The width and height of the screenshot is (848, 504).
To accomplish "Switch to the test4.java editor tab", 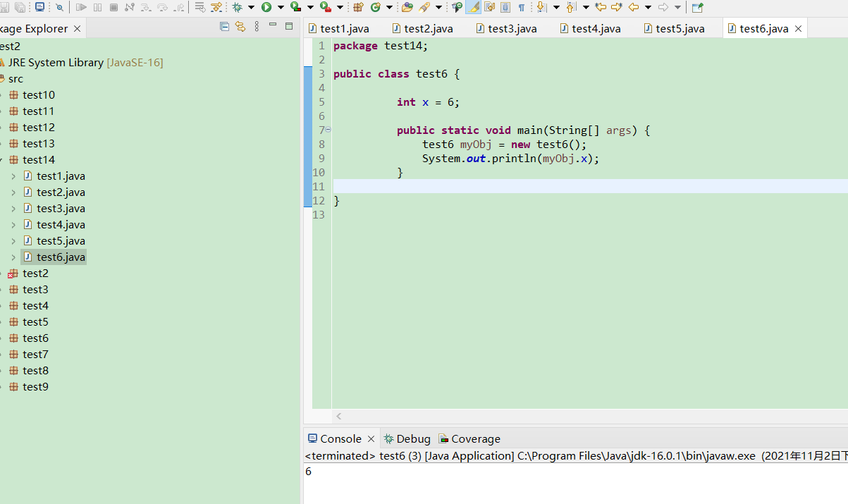I will pos(590,28).
